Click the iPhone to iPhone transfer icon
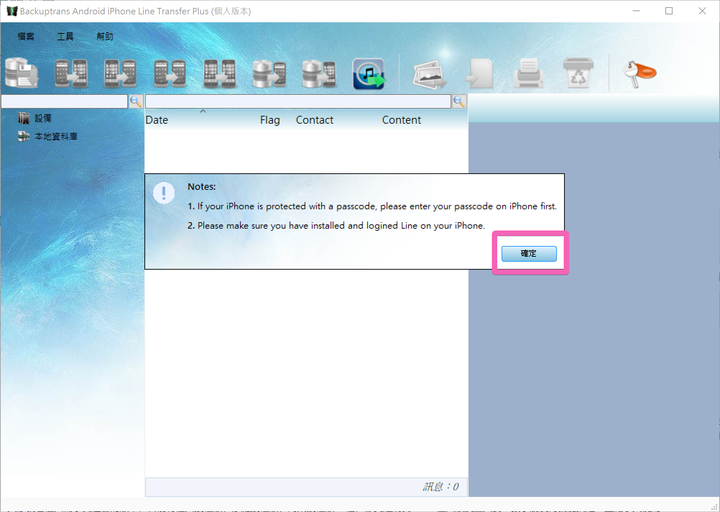 219,73
